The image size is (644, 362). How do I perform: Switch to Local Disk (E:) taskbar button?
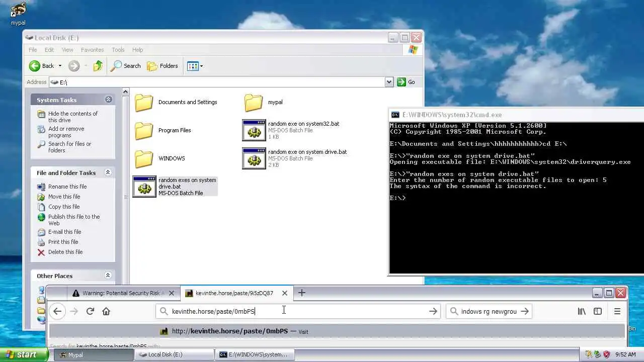(x=174, y=354)
